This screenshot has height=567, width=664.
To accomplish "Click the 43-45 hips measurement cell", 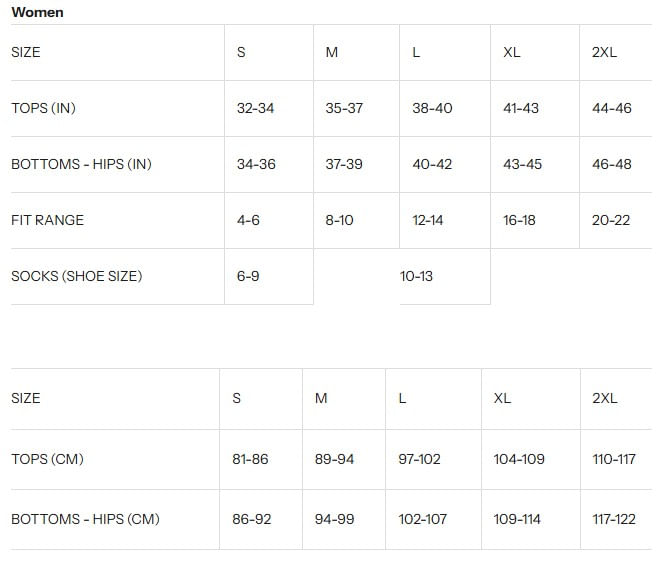I will (x=522, y=164).
